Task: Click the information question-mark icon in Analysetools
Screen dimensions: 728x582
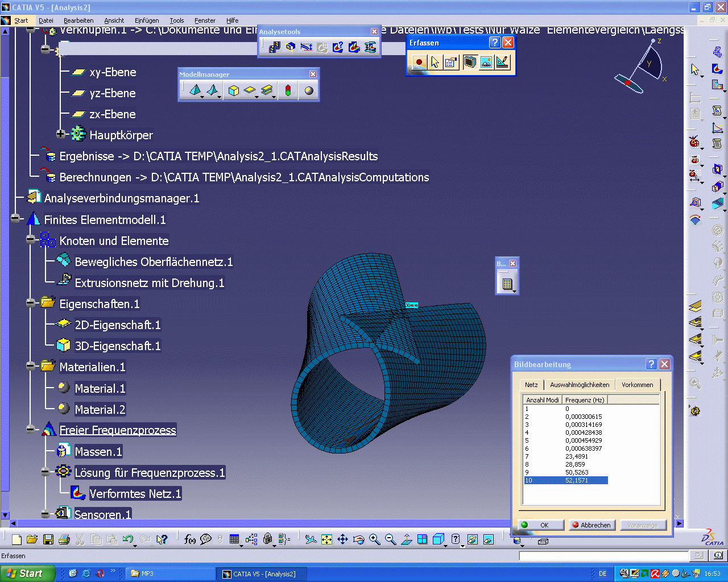Action: (338, 47)
